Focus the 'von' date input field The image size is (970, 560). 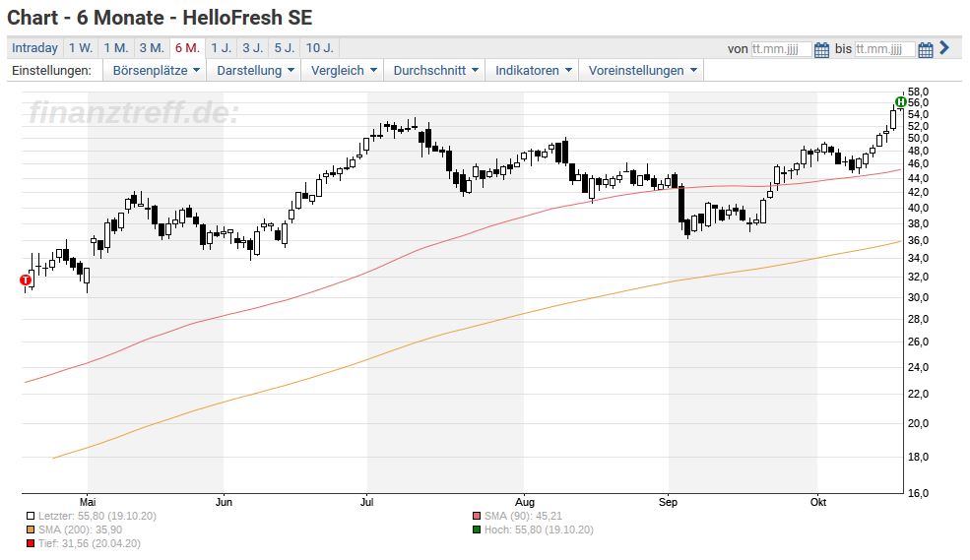tap(781, 49)
